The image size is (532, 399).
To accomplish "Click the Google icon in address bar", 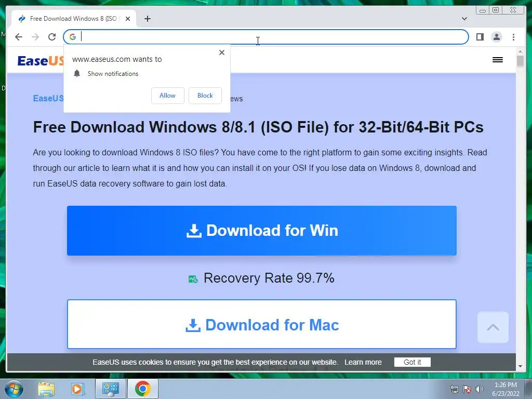I will click(73, 37).
